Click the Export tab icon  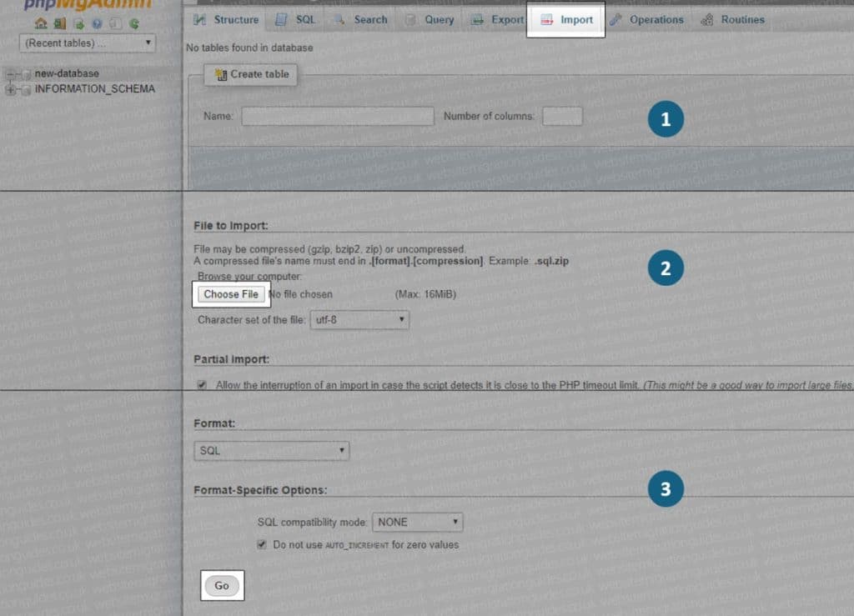pos(477,20)
